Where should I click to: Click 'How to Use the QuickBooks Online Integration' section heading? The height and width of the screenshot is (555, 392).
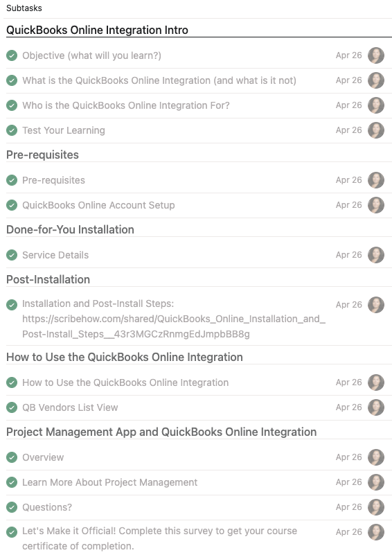(x=125, y=357)
